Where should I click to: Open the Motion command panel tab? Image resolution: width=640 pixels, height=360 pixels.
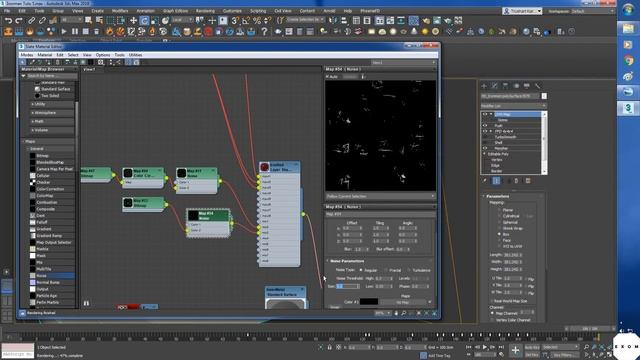click(x=516, y=86)
